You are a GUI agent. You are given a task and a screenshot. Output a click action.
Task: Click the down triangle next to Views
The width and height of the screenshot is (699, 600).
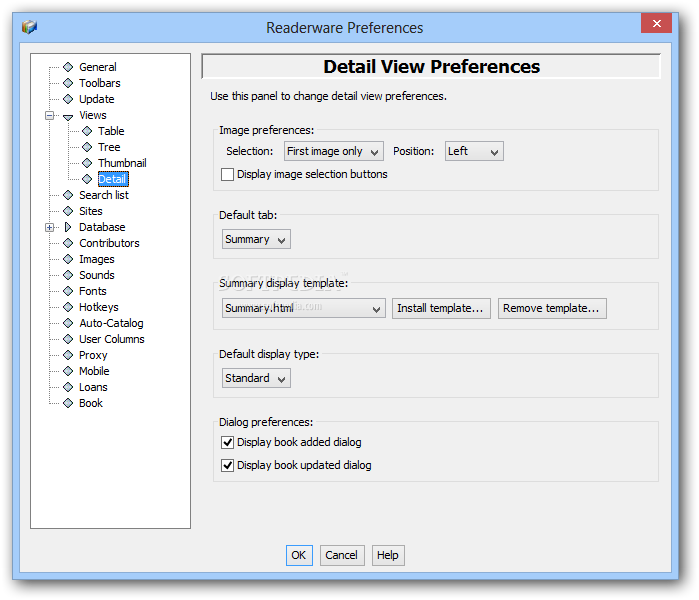coord(68,117)
